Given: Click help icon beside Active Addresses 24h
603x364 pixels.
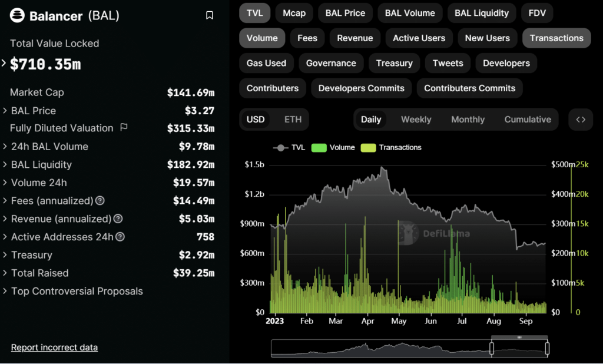Looking at the screenshot, I should pyautogui.click(x=120, y=237).
